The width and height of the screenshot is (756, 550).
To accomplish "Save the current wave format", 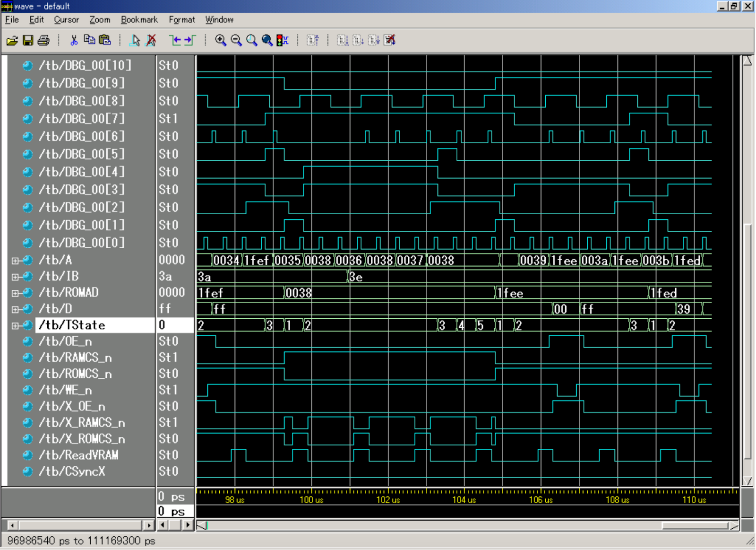I will point(27,40).
